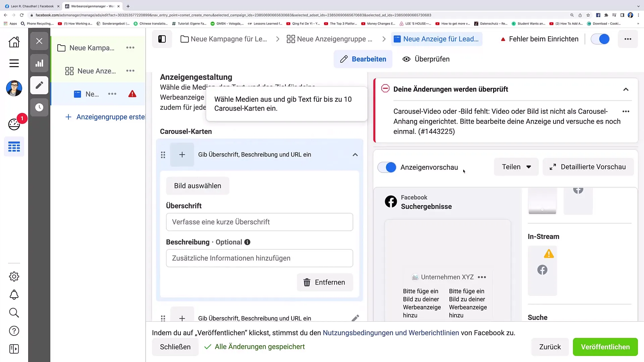Viewport: 644px width, 362px height.
Task: Focus the Überschrift input field
Action: click(260, 222)
